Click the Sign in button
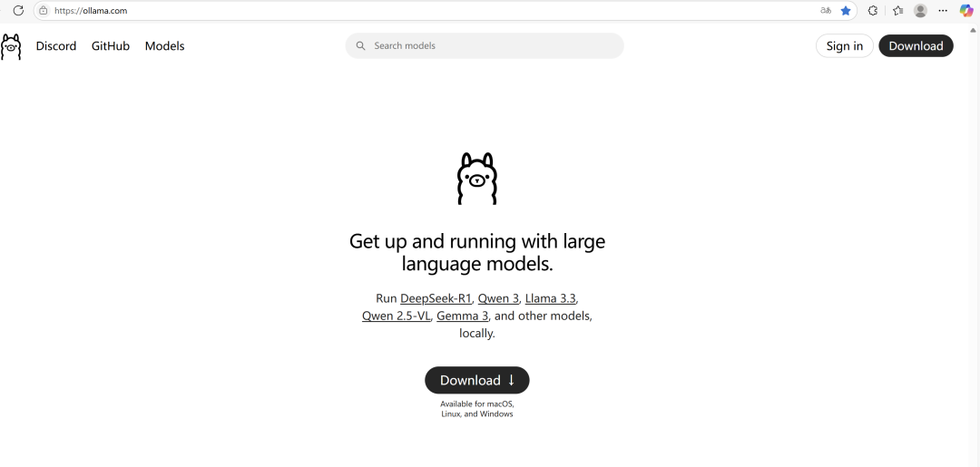This screenshot has height=467, width=980. 845,45
